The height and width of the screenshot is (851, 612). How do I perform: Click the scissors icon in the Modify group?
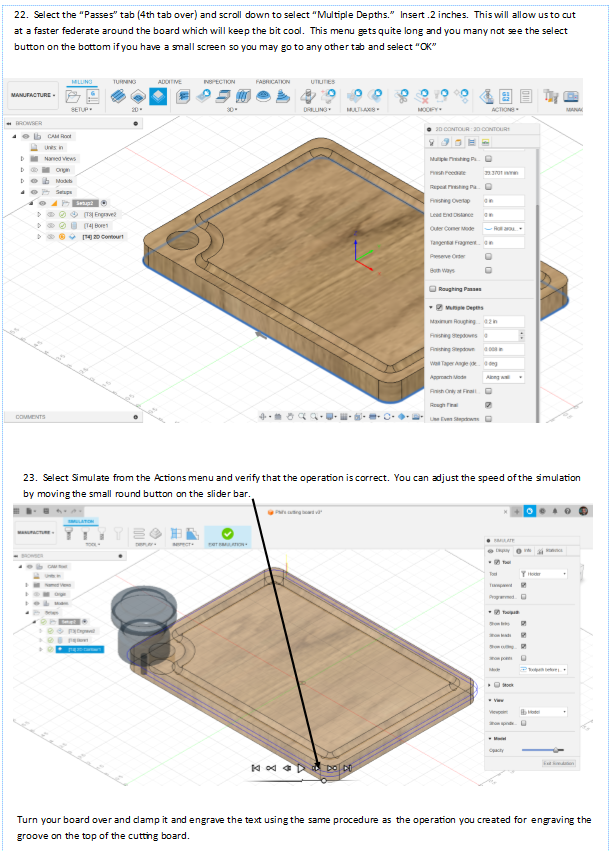tap(401, 96)
